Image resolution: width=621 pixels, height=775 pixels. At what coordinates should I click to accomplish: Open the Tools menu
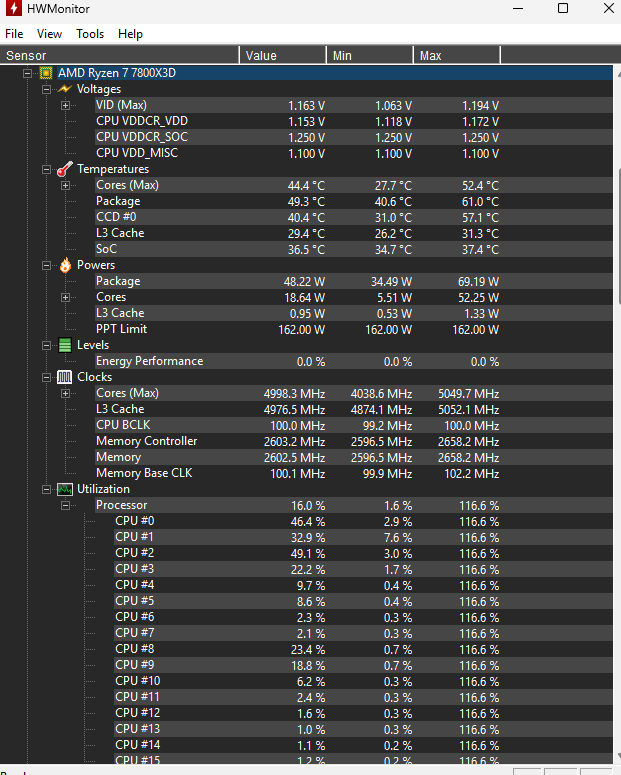point(90,34)
